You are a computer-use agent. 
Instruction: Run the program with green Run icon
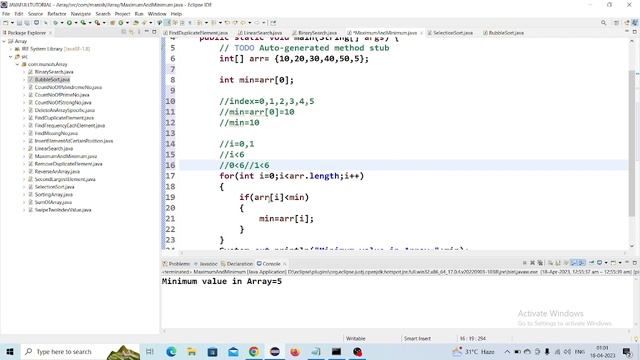click(69, 23)
